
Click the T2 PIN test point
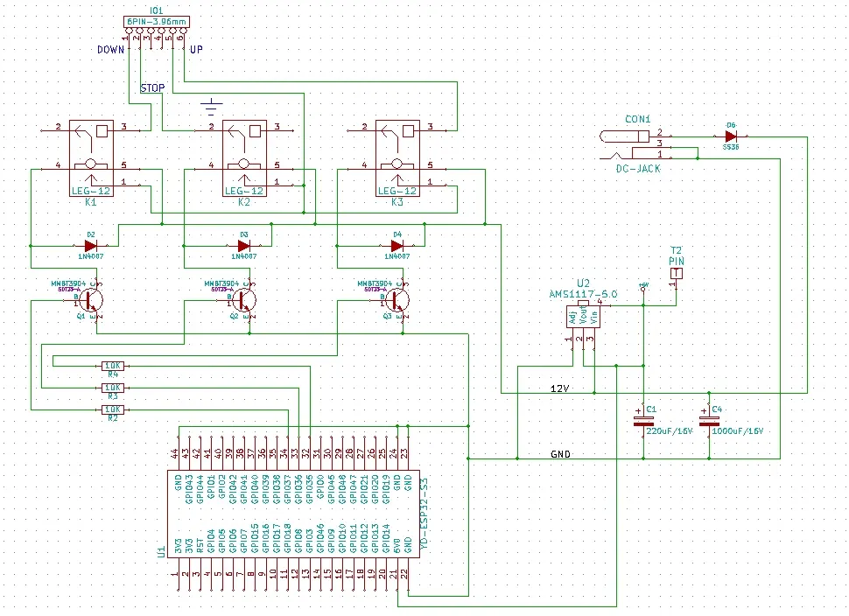click(676, 274)
